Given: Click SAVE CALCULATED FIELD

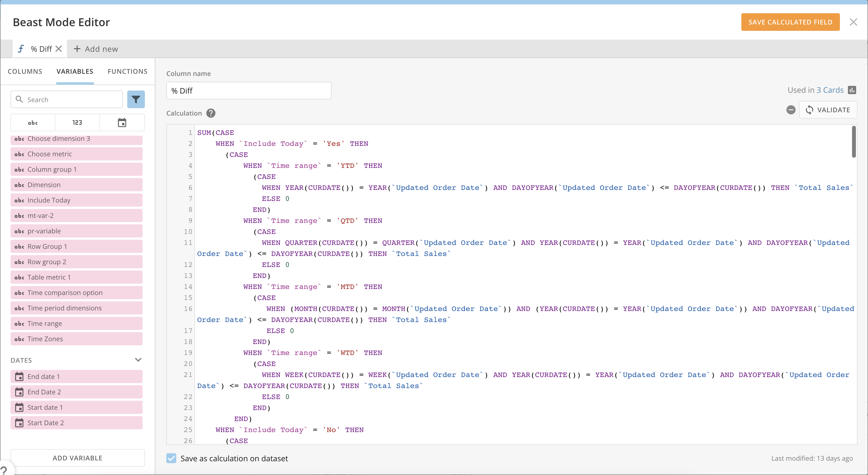Looking at the screenshot, I should 790,22.
